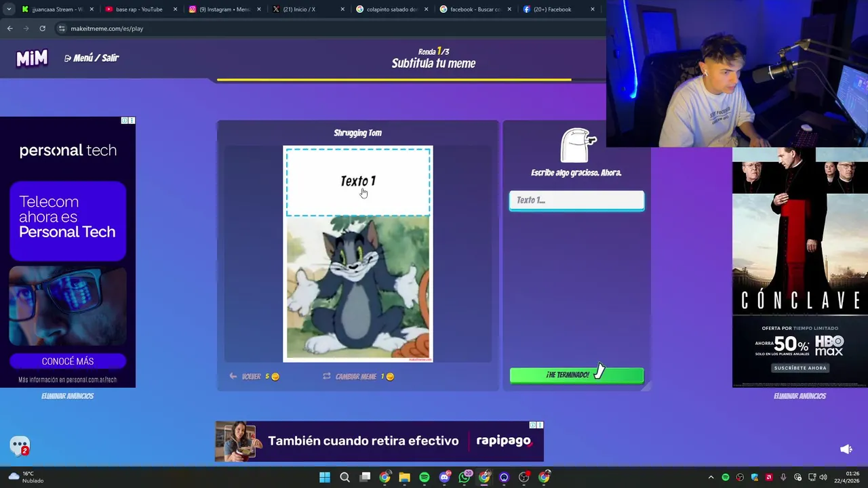Open Discord from the taskbar
The image size is (868, 488).
pos(444,477)
